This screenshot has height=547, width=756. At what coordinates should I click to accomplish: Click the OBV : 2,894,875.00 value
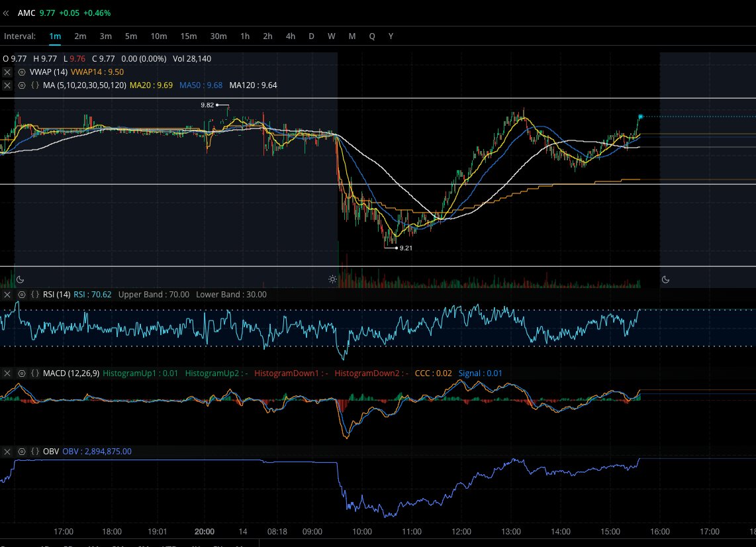97,452
